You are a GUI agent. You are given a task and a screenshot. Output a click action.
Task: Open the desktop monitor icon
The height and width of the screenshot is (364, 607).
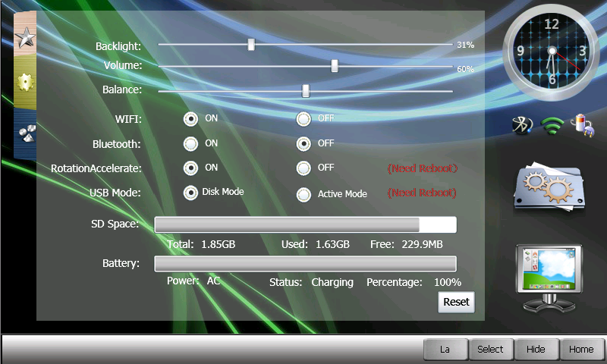tap(549, 277)
